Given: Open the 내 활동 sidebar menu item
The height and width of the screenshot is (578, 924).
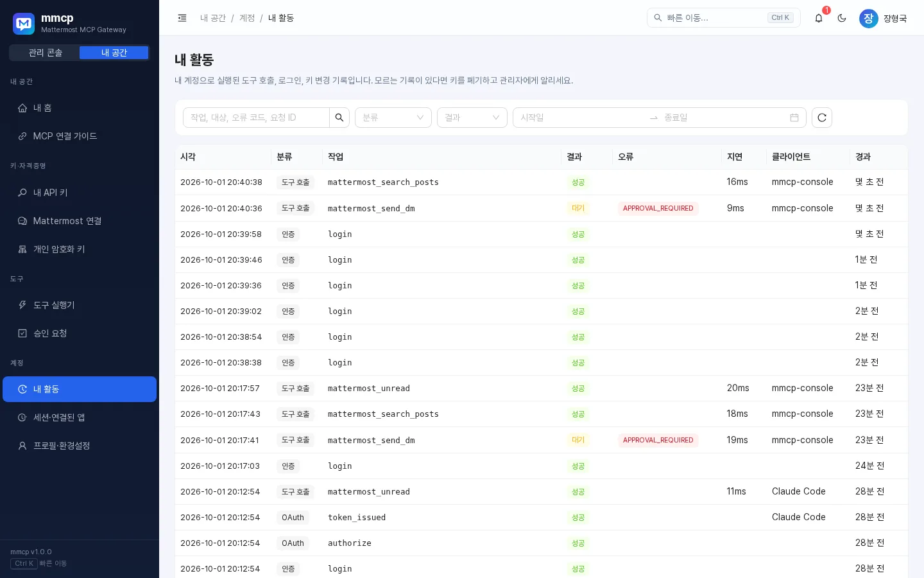Looking at the screenshot, I should [x=80, y=389].
